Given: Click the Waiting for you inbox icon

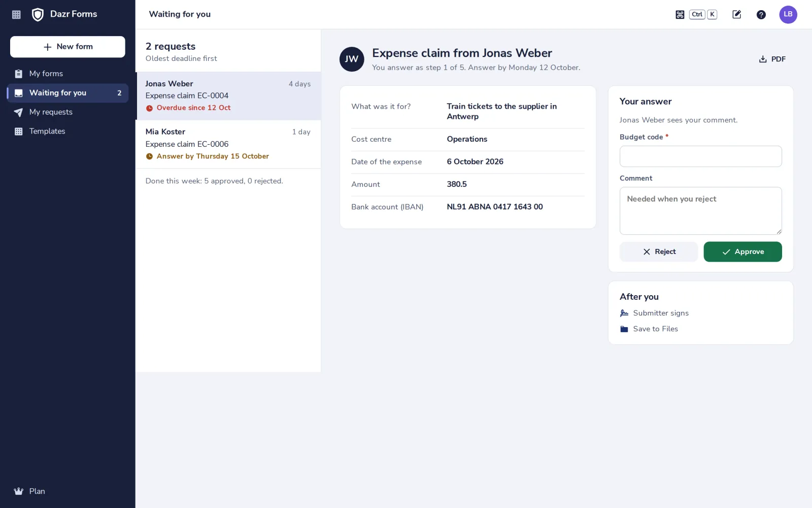Looking at the screenshot, I should coord(19,93).
